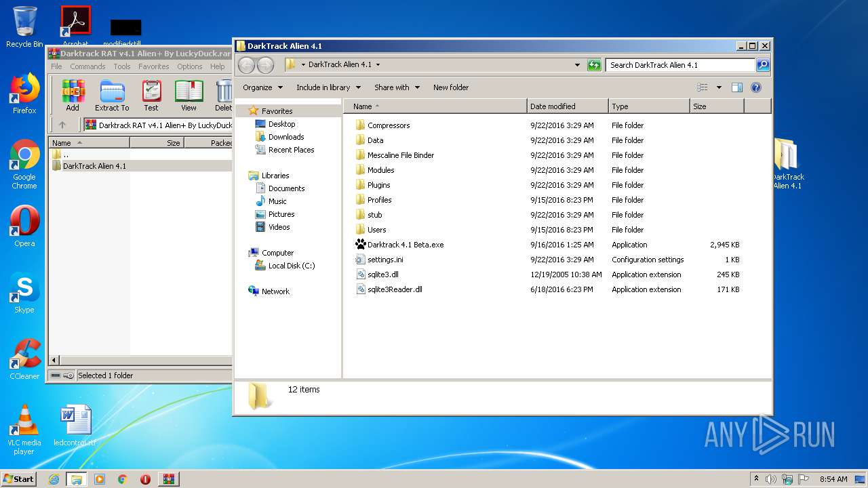Sort by Date modified column header
This screenshot has height=488, width=868.
pos(568,106)
